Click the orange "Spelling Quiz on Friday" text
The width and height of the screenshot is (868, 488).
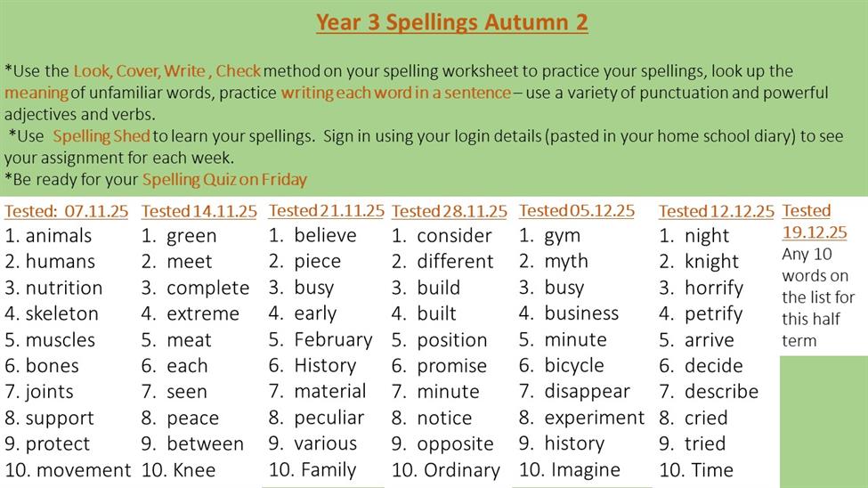224,179
